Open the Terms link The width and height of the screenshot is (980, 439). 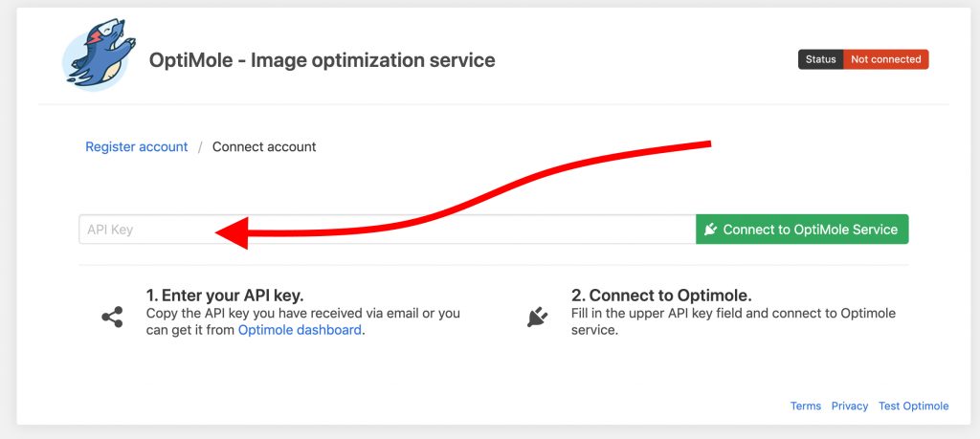[x=805, y=406]
